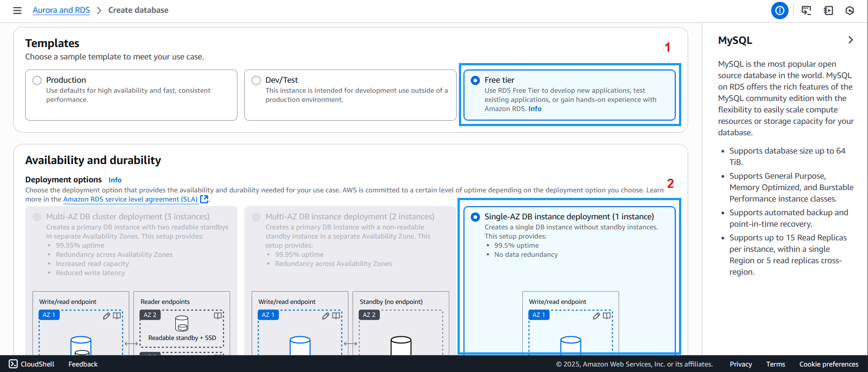Open CloudShell from the footer
Image resolution: width=868 pixels, height=372 pixels.
point(32,364)
